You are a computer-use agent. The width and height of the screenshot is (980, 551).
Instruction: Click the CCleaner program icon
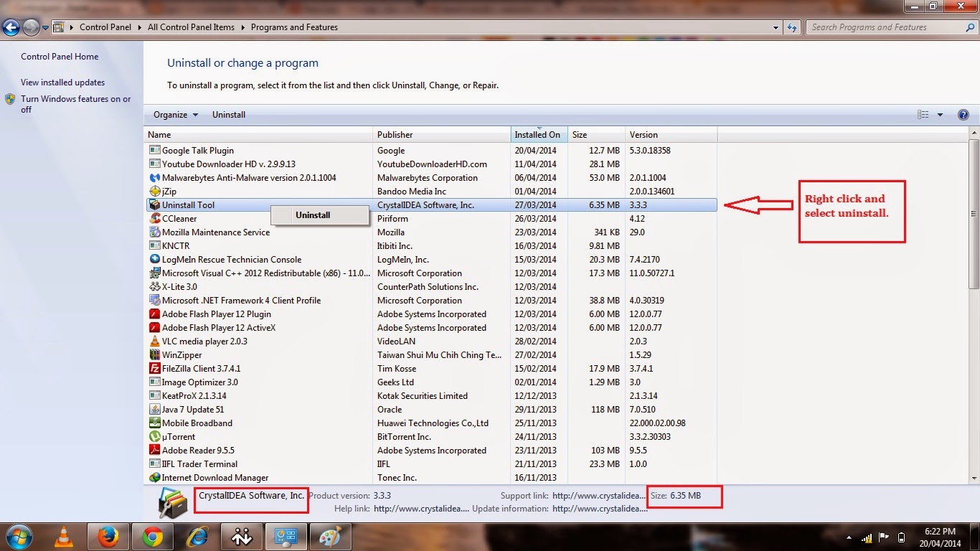point(154,219)
